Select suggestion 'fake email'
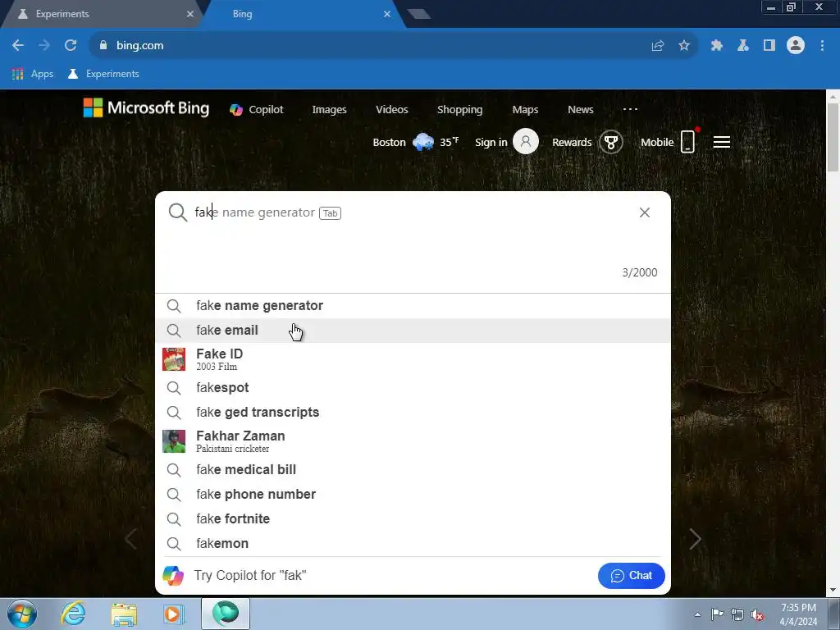The width and height of the screenshot is (840, 630). pos(413,331)
